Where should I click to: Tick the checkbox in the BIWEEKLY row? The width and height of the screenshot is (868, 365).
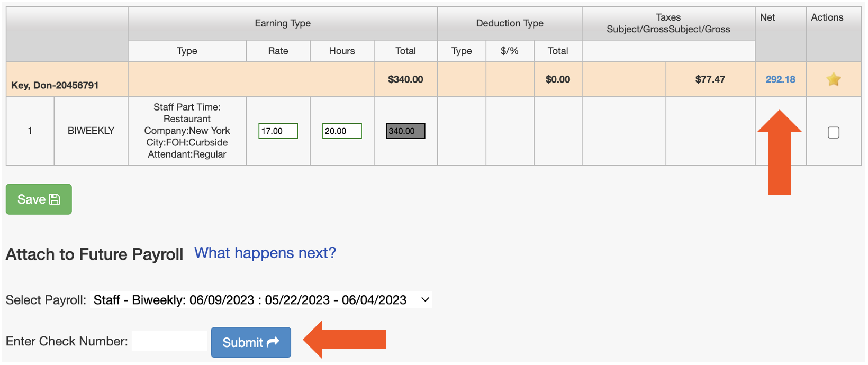tap(833, 132)
